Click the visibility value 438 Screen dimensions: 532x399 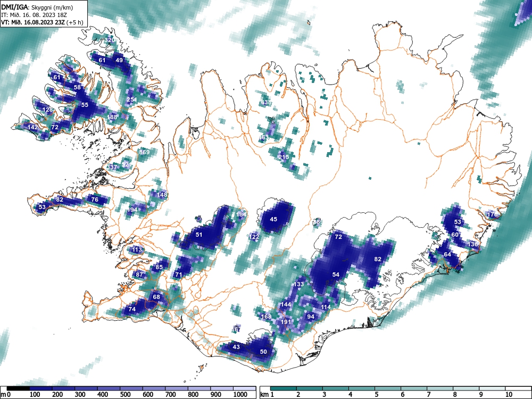[267, 102]
